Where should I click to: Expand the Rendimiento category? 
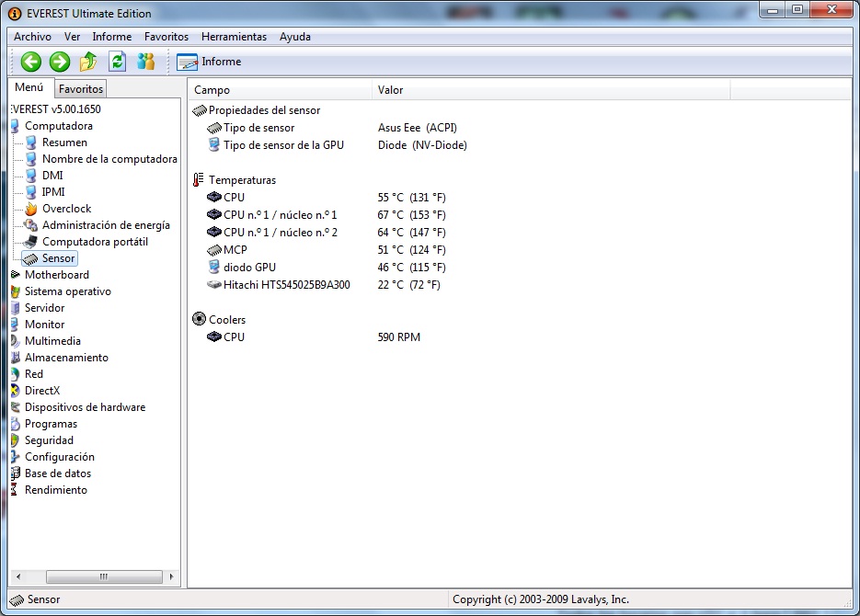tap(56, 490)
